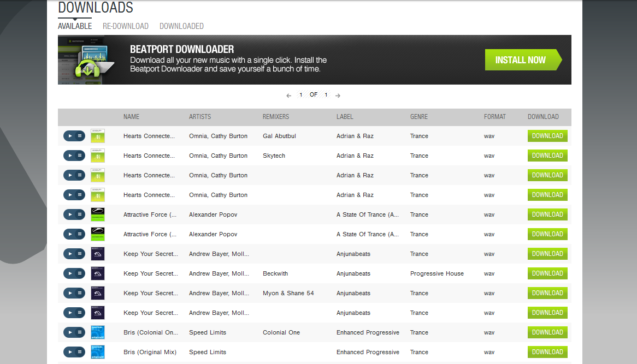Viewport: 637px width, 364px height.
Task: Add Bris (Original Mix) to queue
Action: point(80,352)
